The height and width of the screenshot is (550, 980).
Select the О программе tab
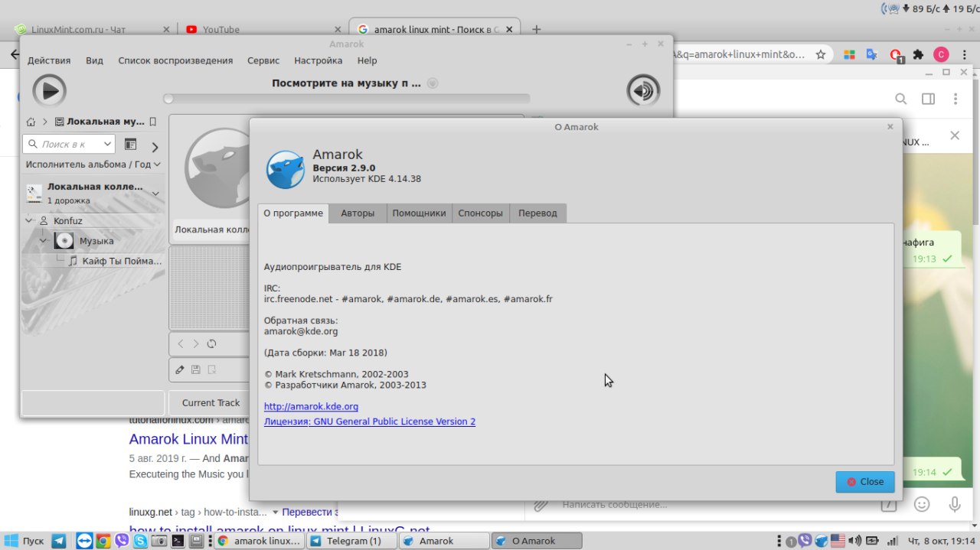pyautogui.click(x=293, y=213)
